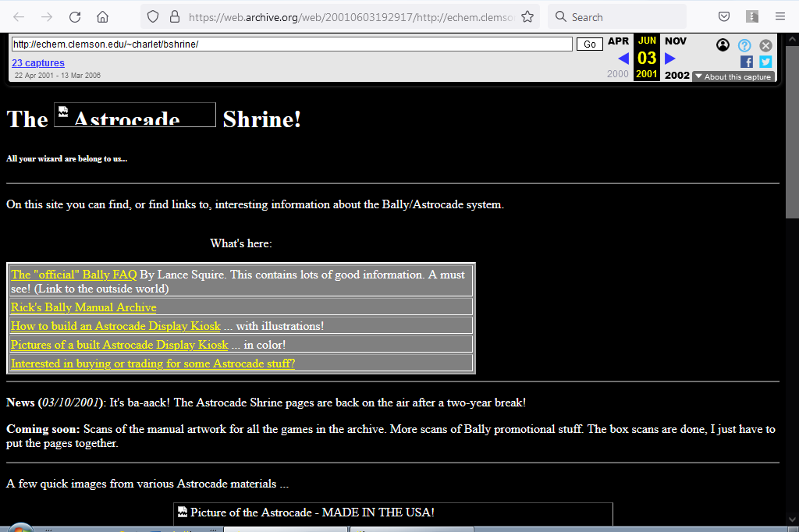Viewport: 799px width, 532px height.
Task: Reload the current page
Action: pos(75,17)
